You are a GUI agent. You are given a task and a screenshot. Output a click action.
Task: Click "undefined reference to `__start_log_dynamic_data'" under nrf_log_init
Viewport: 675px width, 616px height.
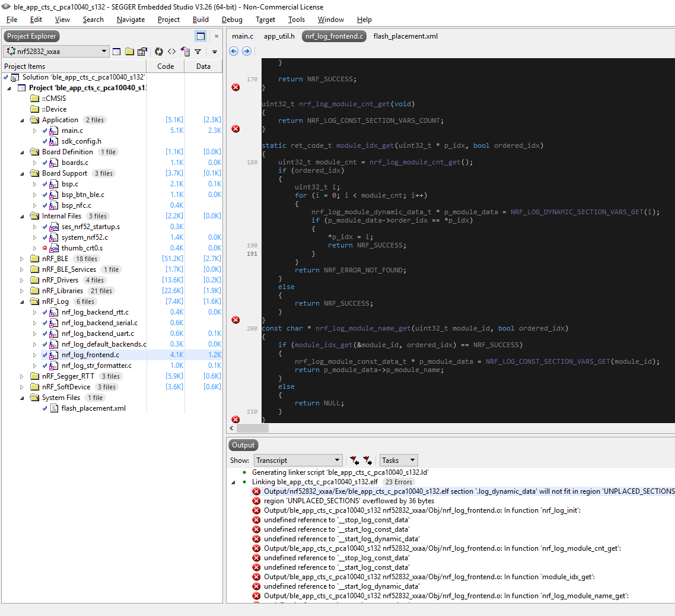342,539
